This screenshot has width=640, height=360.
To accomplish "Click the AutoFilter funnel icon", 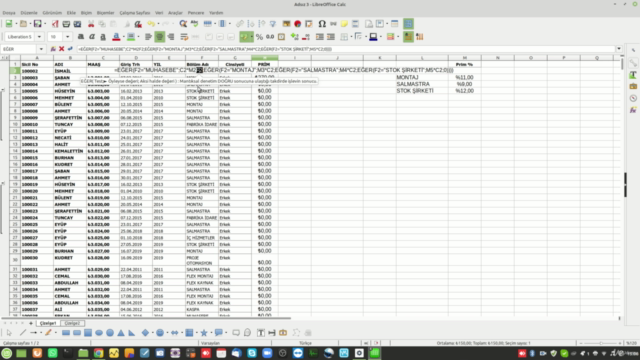I will click(x=273, y=24).
